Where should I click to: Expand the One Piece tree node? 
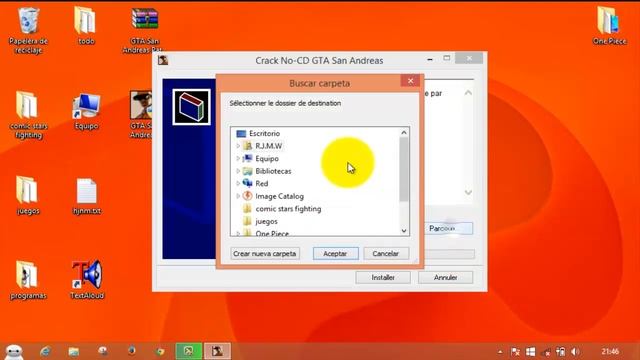pyautogui.click(x=238, y=233)
